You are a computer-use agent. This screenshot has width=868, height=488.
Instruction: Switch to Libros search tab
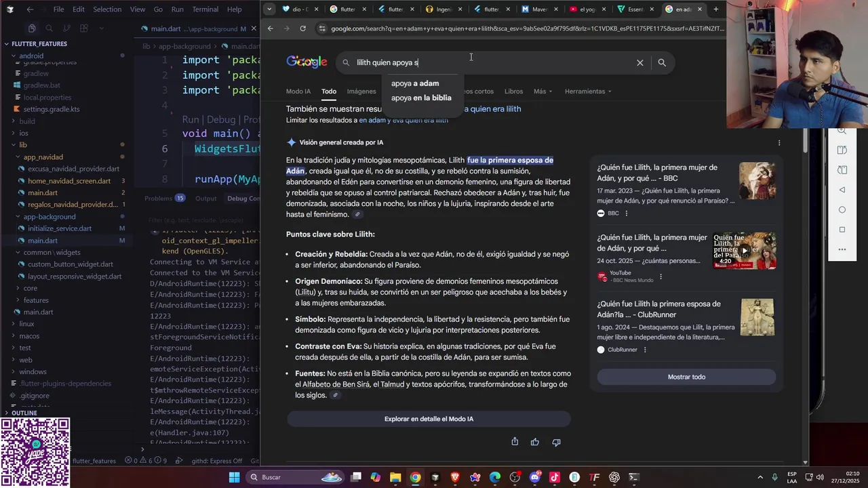pyautogui.click(x=513, y=91)
